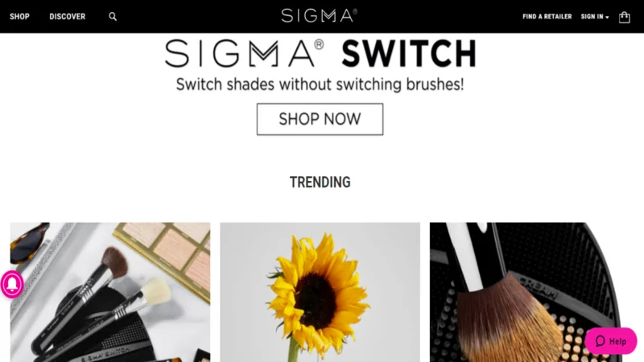Click the banner tagline about switching shades

[320, 84]
